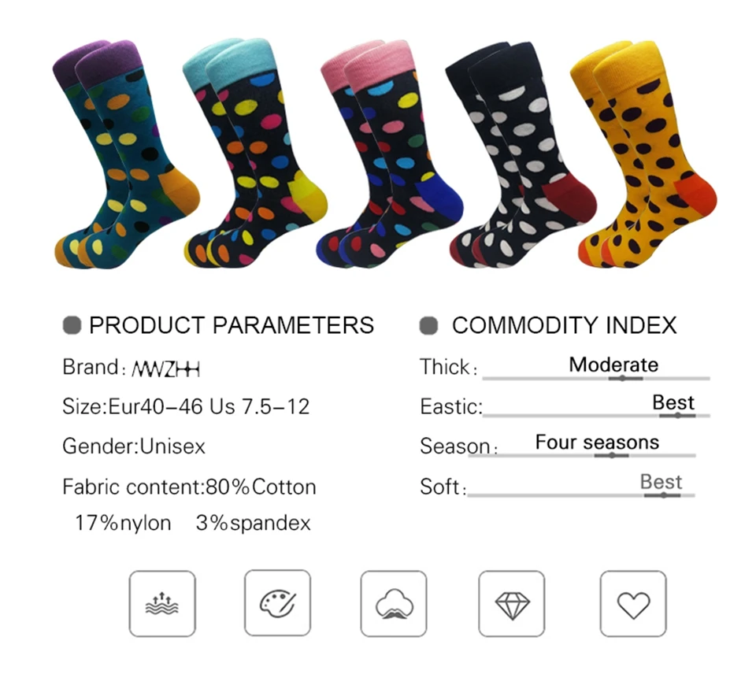This screenshot has width=756, height=700.
Task: Click the gray bullet beside Product Parameters
Action: pyautogui.click(x=72, y=325)
